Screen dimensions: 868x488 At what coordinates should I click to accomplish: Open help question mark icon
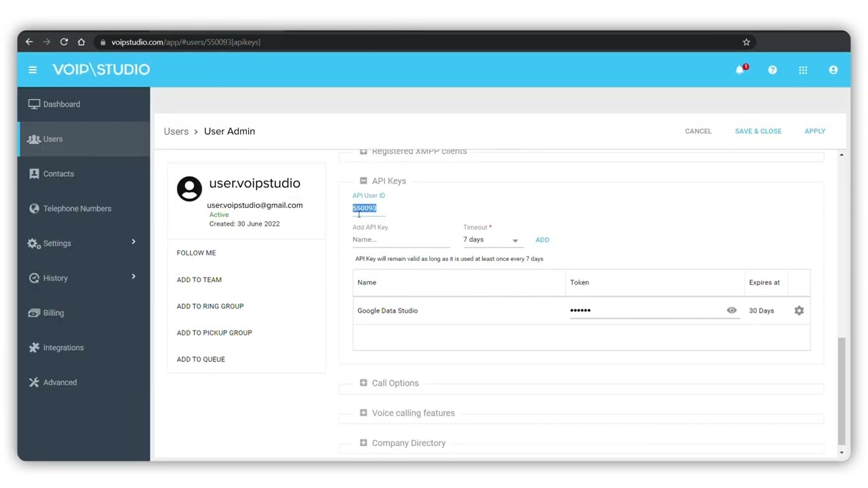[x=772, y=70]
